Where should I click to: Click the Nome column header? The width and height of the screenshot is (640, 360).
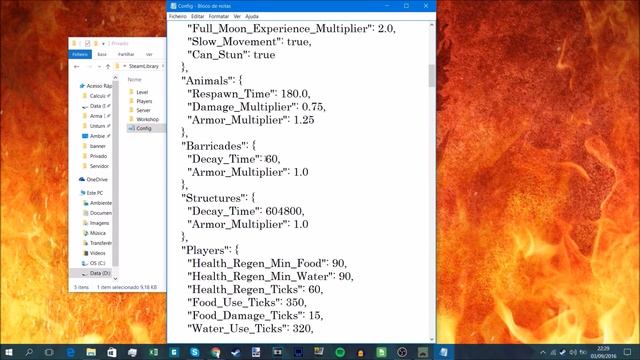click(x=135, y=80)
